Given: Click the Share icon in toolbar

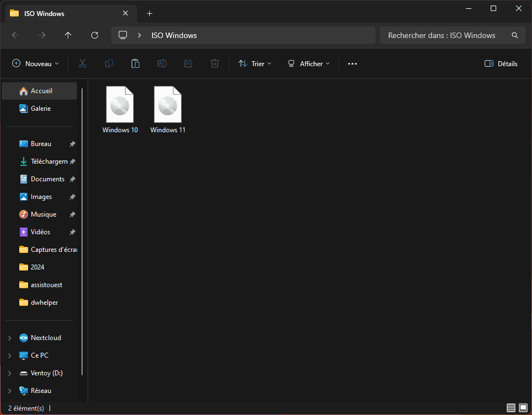Looking at the screenshot, I should click(x=188, y=63).
